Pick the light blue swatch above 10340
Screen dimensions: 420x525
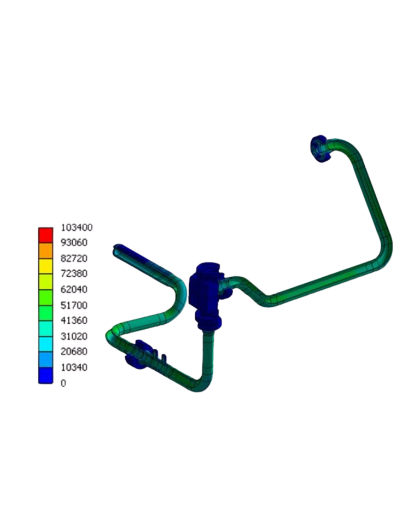tap(45, 359)
